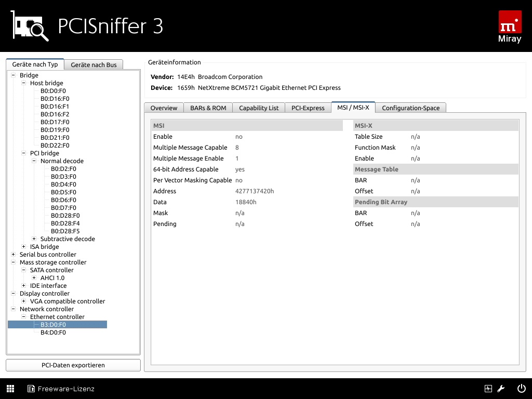This screenshot has width=532, height=399.
Task: Select Ethernet device B3:D0:F0
Action: [54, 325]
